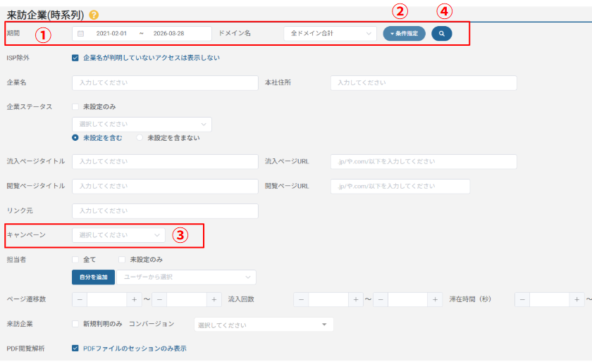Expand the キャンペーン dropdown
Image resolution: width=592 pixels, height=364 pixels.
118,234
